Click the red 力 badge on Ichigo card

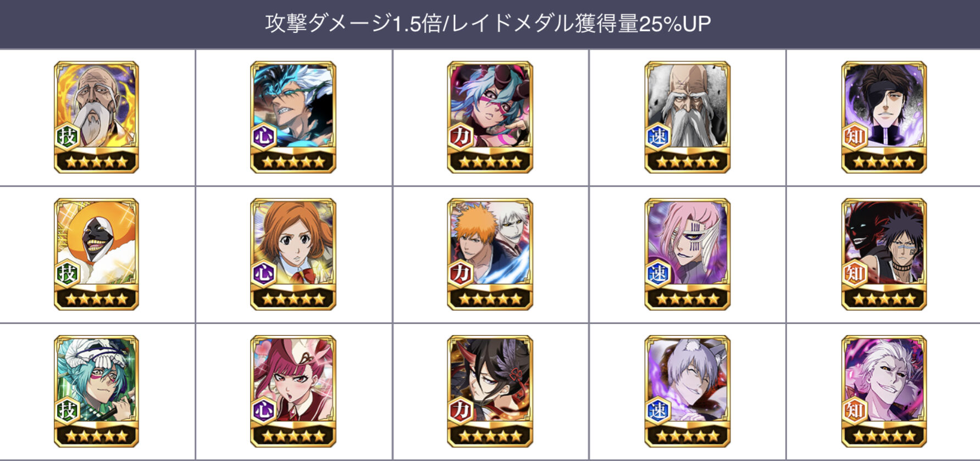(x=461, y=273)
